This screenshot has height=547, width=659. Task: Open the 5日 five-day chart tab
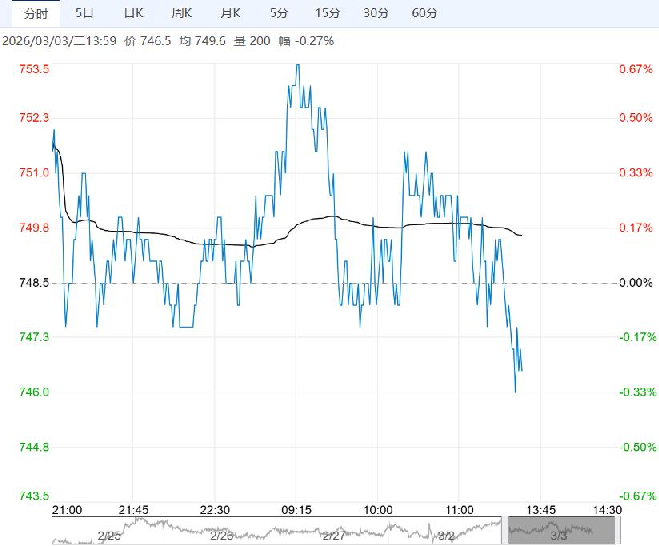pos(86,13)
